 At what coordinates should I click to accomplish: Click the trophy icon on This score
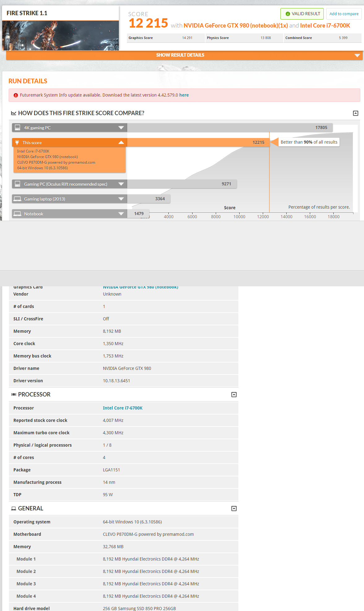tap(17, 143)
